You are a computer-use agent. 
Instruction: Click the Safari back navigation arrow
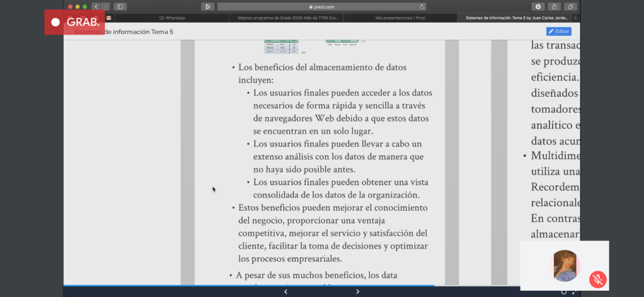96,6
